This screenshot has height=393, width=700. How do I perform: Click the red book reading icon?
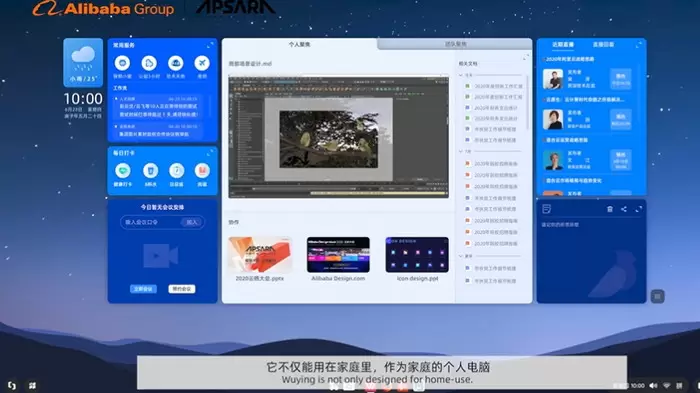202,170
